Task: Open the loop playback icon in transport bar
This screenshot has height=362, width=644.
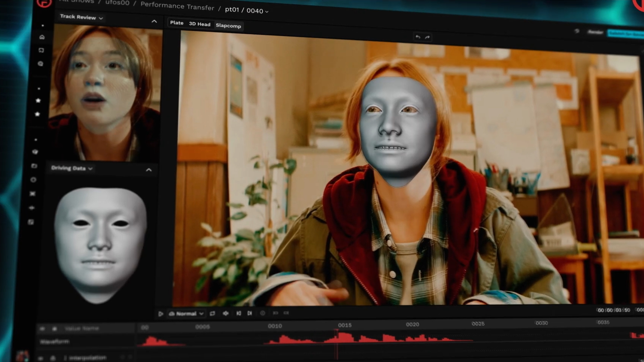Action: (212, 314)
